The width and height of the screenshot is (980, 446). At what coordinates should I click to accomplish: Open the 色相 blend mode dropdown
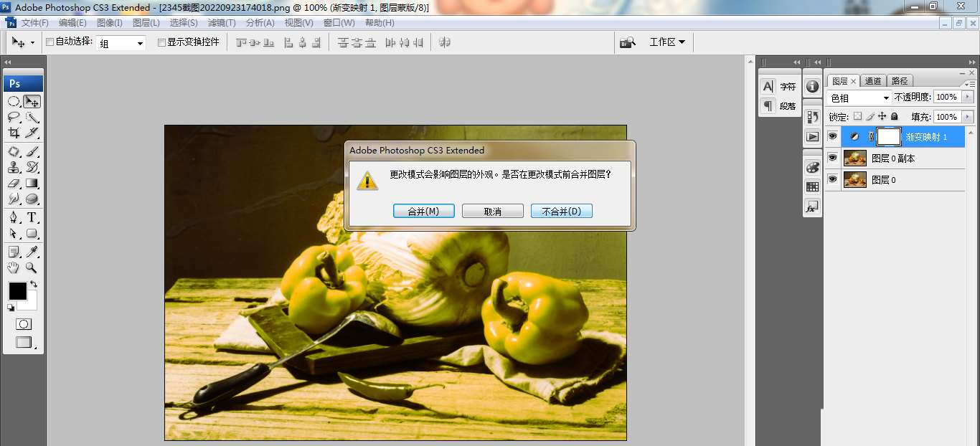[859, 98]
